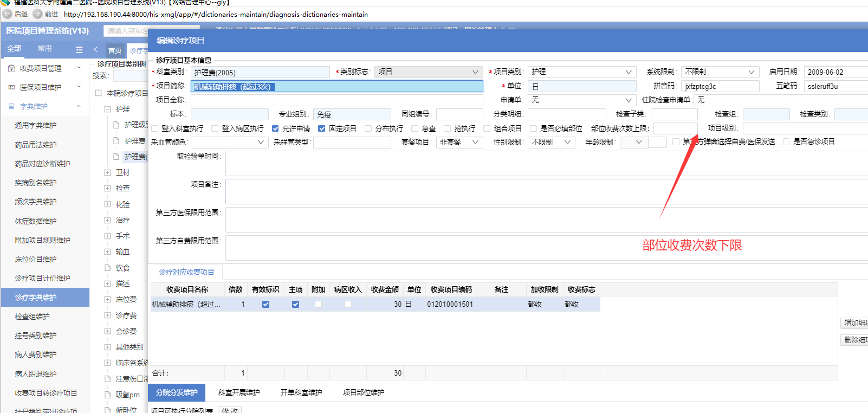This screenshot has width=868, height=413.
Task: Switch to the 常用 menu tab
Action: (x=44, y=48)
